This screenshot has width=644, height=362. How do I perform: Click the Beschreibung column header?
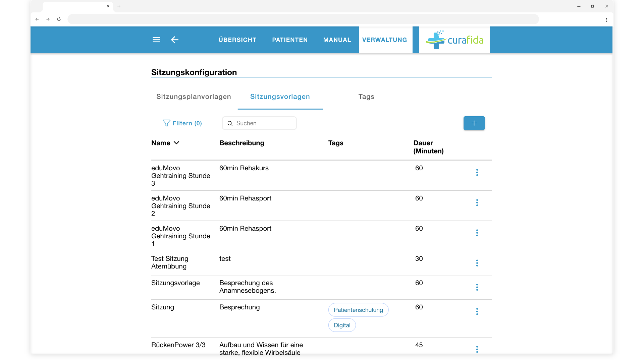[241, 143]
